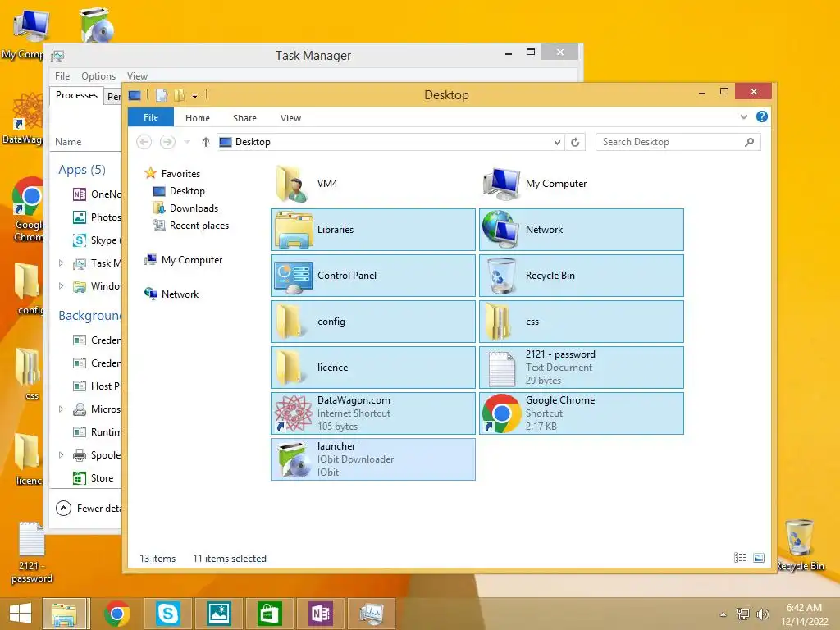This screenshot has height=630, width=840.
Task: Click the Desktop address bar path
Action: (253, 142)
